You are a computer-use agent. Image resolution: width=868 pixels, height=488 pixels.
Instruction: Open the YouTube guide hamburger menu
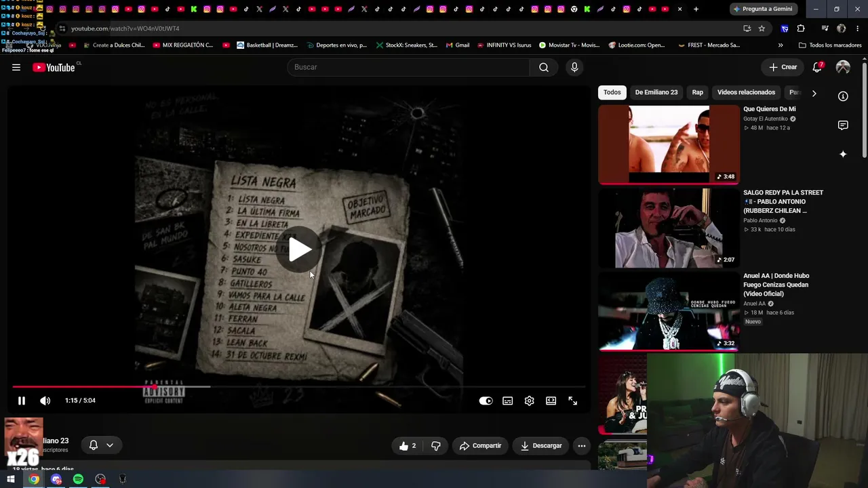[x=16, y=67]
